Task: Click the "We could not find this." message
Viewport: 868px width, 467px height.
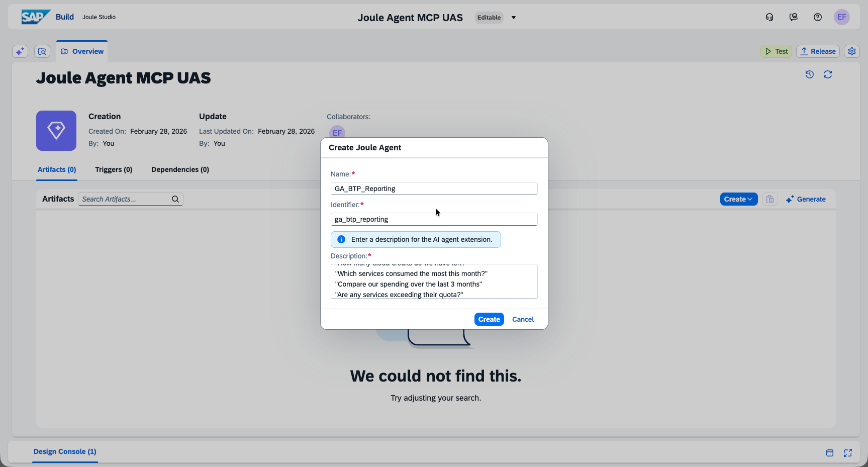Action: click(x=436, y=376)
